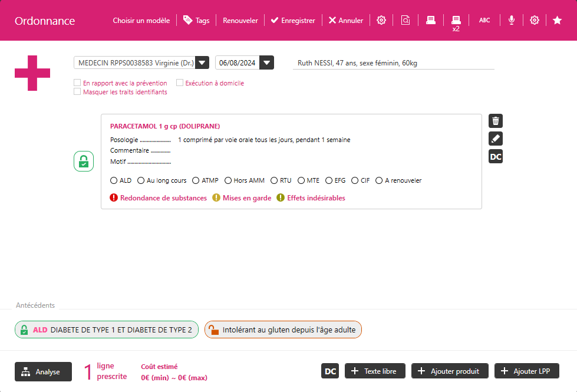Enable 'En rapport avec la prévention' checkbox
Screen dimensions: 577x392
tap(77, 83)
